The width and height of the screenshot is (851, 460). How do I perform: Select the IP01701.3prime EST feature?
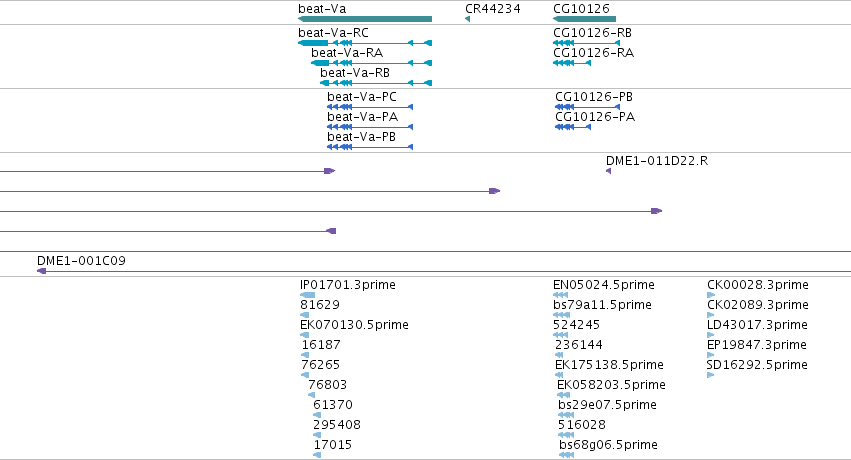(308, 295)
